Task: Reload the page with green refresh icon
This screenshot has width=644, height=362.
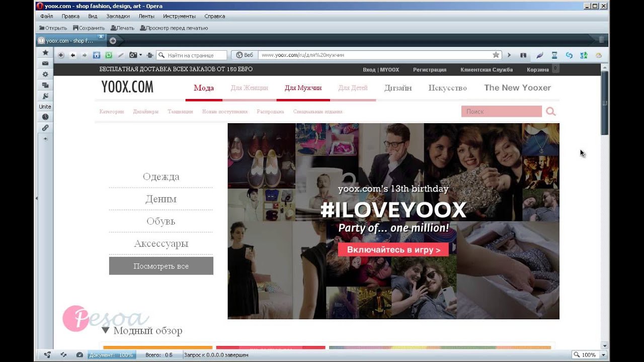Action: pos(108,55)
